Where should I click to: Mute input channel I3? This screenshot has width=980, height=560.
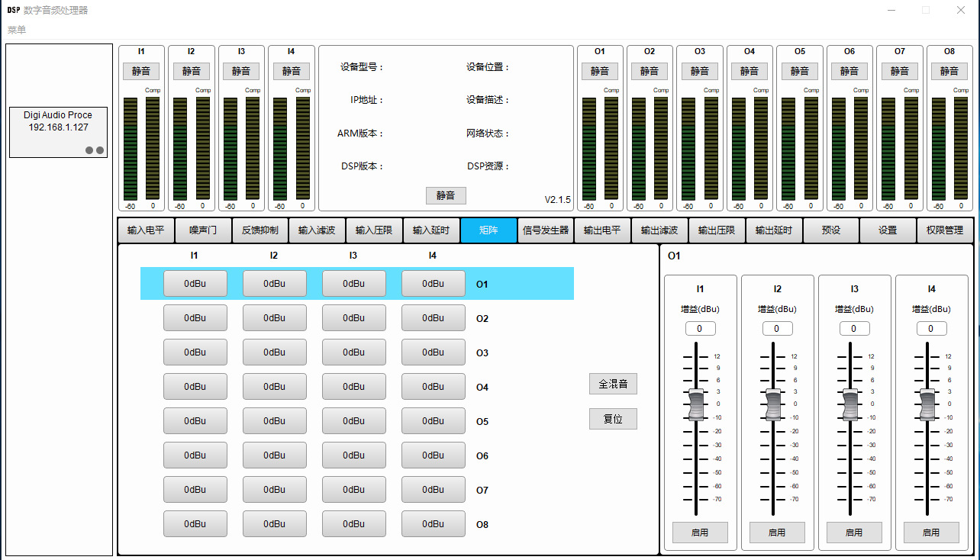[241, 71]
